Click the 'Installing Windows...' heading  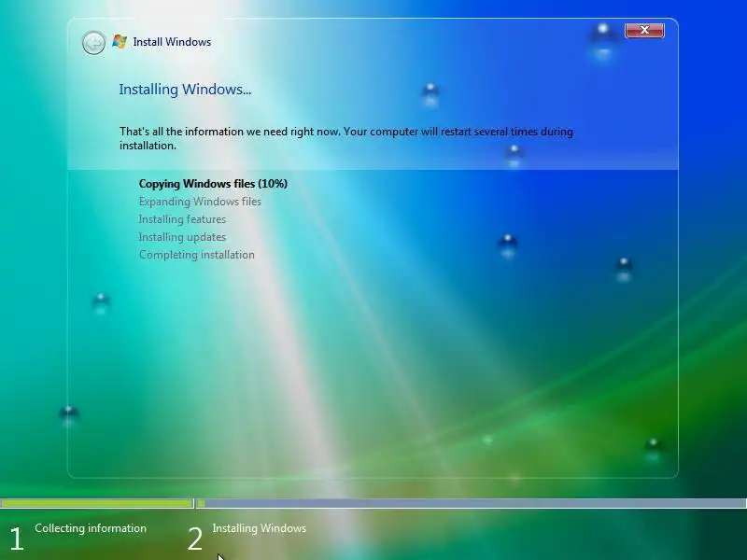click(185, 89)
